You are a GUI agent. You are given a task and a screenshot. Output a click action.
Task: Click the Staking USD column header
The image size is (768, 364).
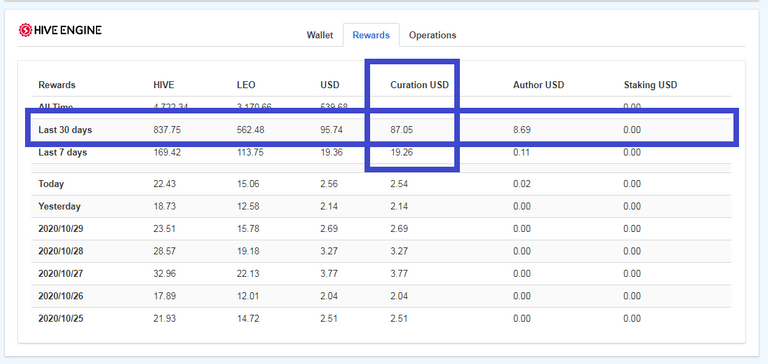coord(650,85)
